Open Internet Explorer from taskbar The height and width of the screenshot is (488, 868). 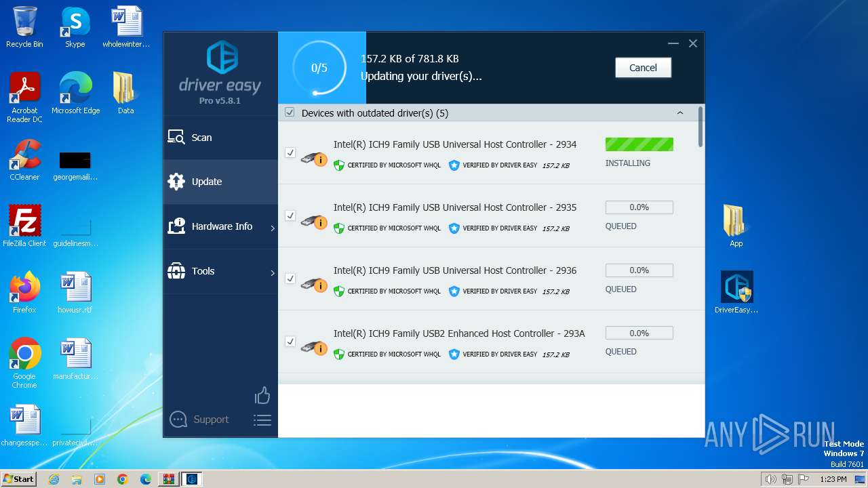click(54, 479)
